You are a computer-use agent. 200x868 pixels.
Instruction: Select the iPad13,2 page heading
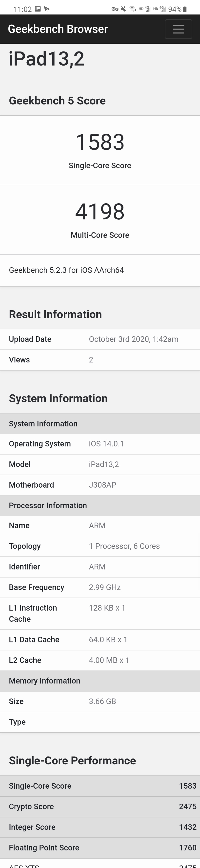46,59
